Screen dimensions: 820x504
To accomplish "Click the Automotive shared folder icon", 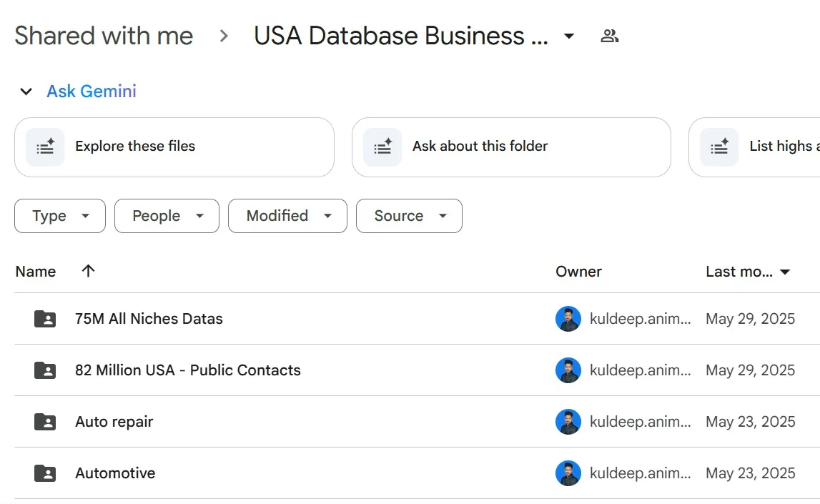I will coord(45,473).
